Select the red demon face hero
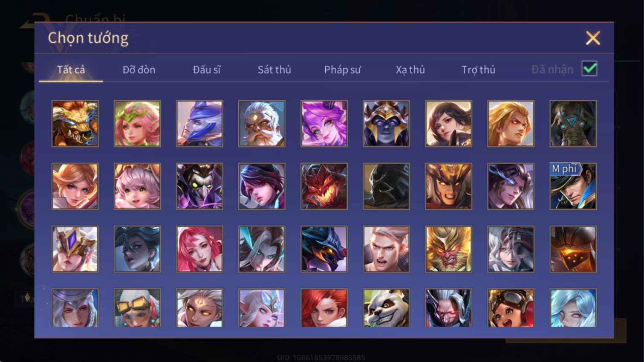This screenshot has height=362, width=644. [324, 186]
